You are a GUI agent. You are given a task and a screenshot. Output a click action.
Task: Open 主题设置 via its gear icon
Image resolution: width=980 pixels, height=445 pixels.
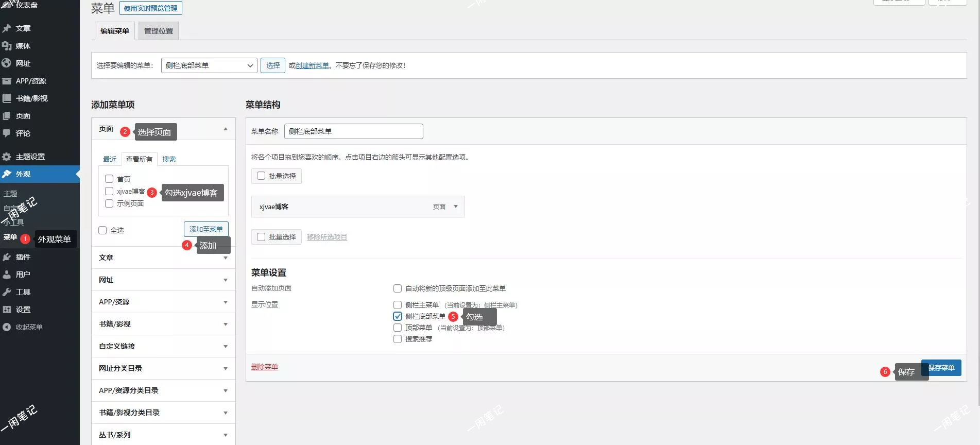tap(7, 157)
